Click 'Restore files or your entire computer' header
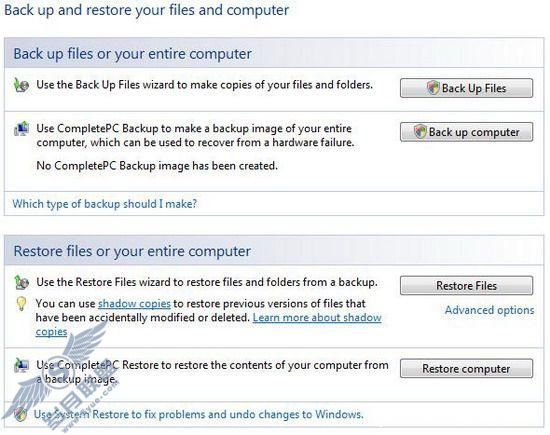 tap(132, 251)
